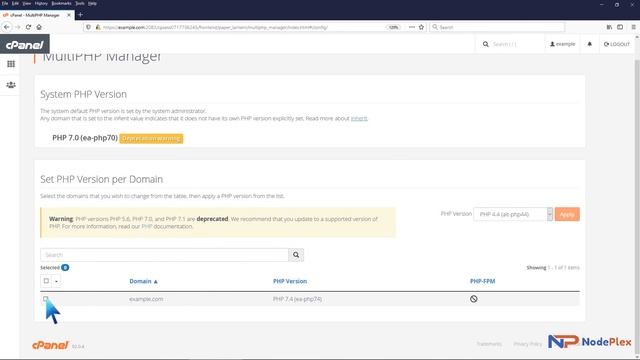This screenshot has height=360, width=640.
Task: Click the notifications bell icon
Action: (x=589, y=44)
